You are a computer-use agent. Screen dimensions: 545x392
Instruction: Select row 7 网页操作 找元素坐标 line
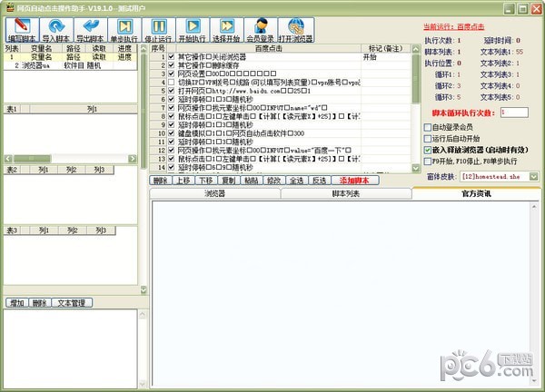pos(280,108)
